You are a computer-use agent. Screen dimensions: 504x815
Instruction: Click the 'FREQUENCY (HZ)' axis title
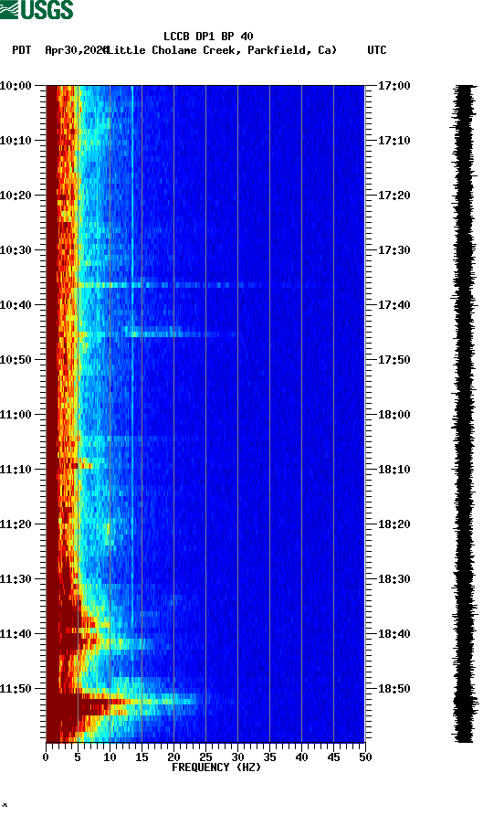216,767
